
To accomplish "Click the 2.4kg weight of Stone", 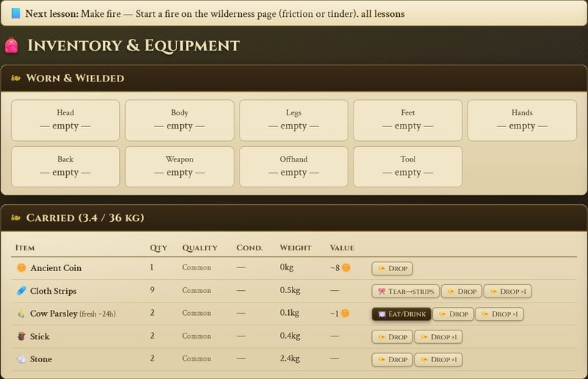I will [x=290, y=358].
